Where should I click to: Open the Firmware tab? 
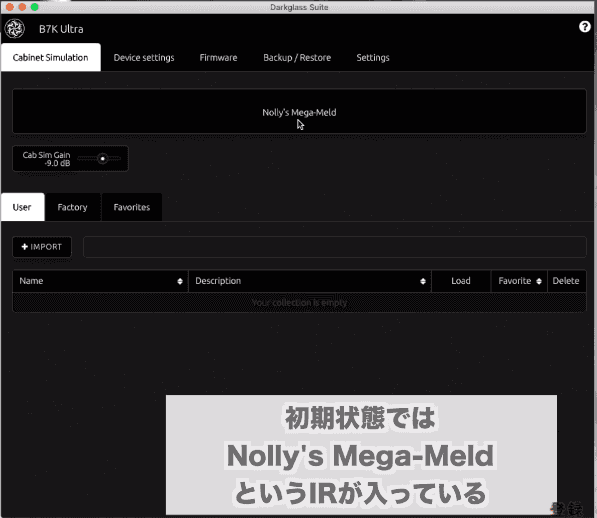(x=218, y=57)
